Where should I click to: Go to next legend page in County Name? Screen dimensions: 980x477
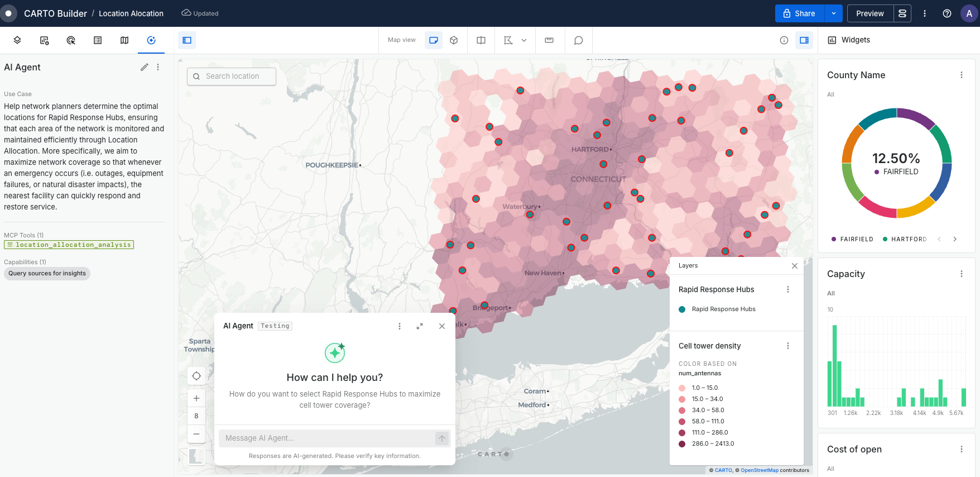(x=955, y=239)
